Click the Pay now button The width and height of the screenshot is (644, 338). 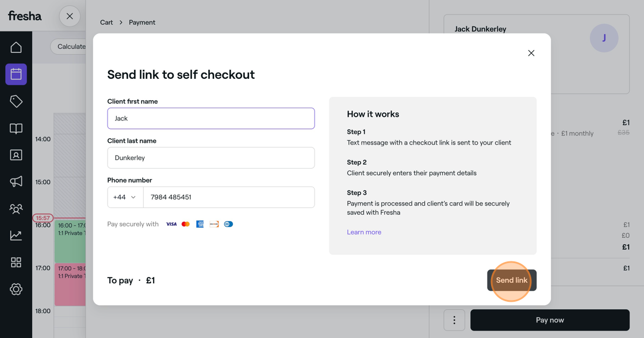550,320
